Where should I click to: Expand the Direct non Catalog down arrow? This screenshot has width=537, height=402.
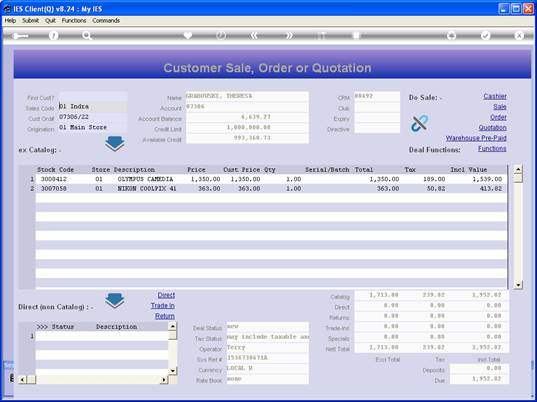115,301
